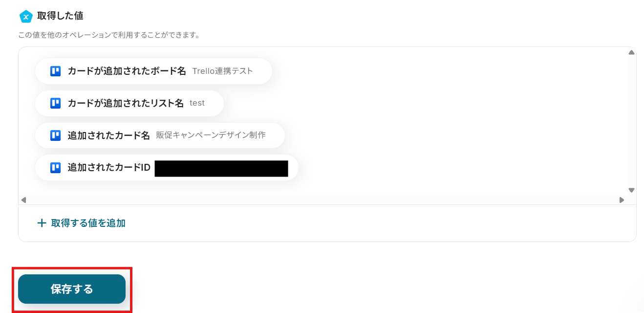The width and height of the screenshot is (644, 313).
Task: Click the scroll right arrow
Action: coord(622,200)
